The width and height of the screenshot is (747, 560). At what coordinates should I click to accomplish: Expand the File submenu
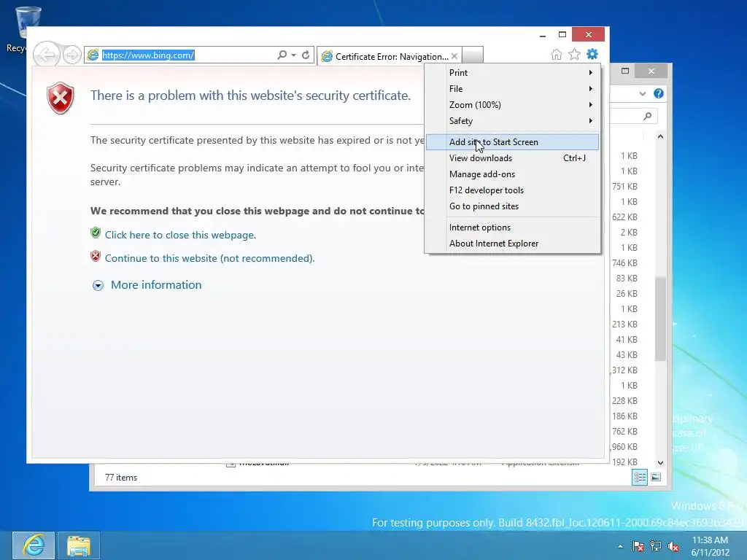(x=513, y=88)
